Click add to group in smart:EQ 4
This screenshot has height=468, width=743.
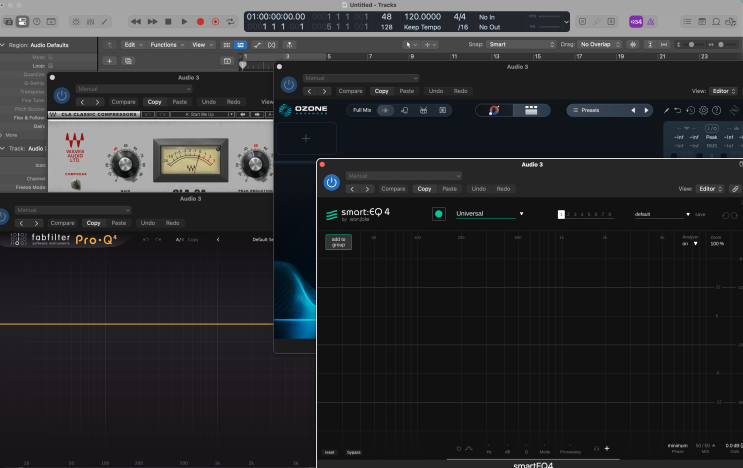pos(338,242)
